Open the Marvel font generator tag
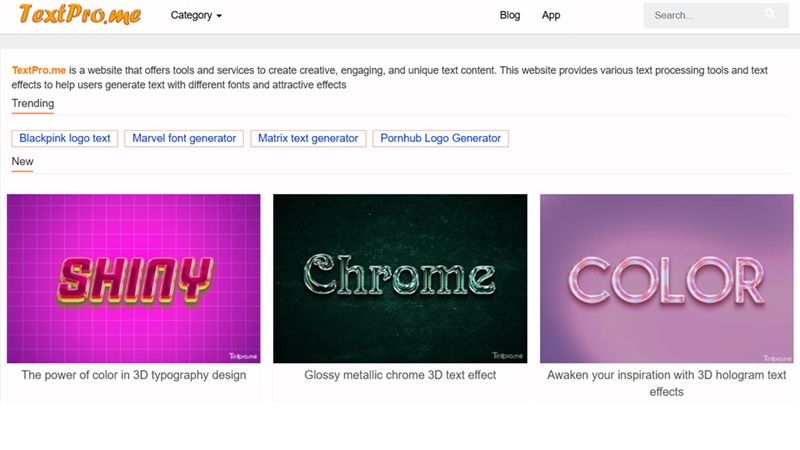The width and height of the screenshot is (800, 450). (x=184, y=138)
